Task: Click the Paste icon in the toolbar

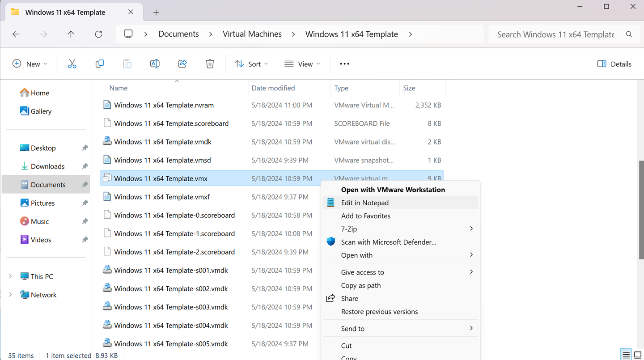Action: pos(127,64)
